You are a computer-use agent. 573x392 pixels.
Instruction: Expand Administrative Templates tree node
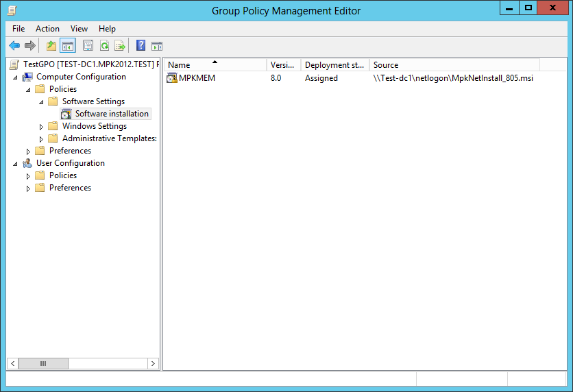click(41, 139)
